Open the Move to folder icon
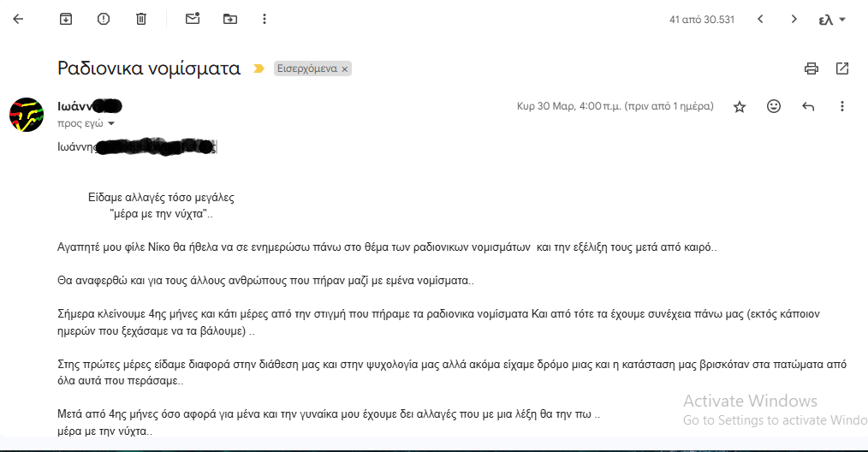This screenshot has height=452, width=868. 229,19
